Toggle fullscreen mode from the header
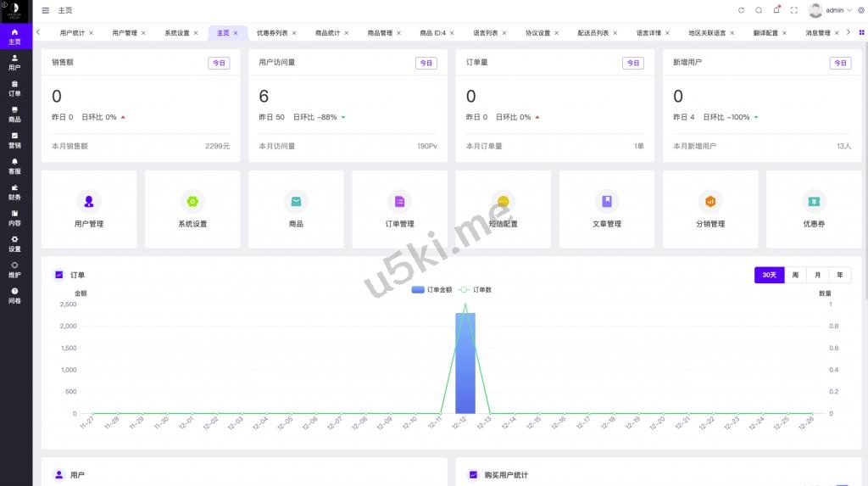 click(x=793, y=10)
